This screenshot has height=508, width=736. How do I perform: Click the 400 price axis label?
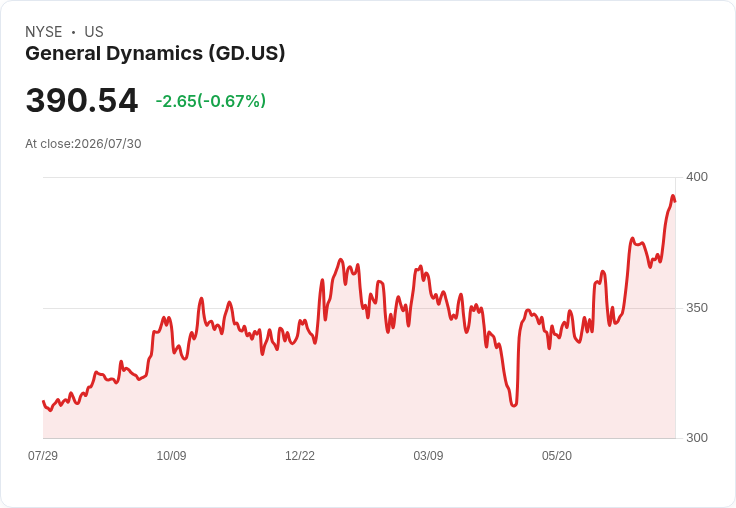697,177
